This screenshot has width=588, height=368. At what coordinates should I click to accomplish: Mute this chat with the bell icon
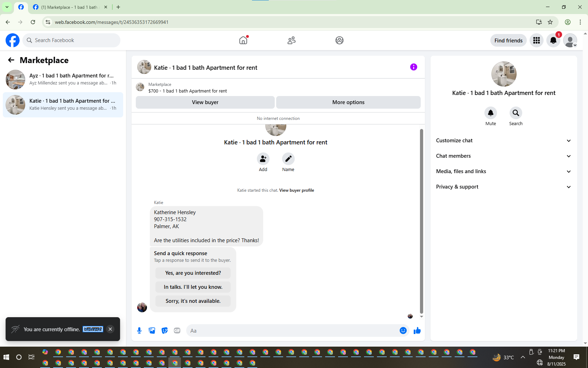pyautogui.click(x=491, y=113)
